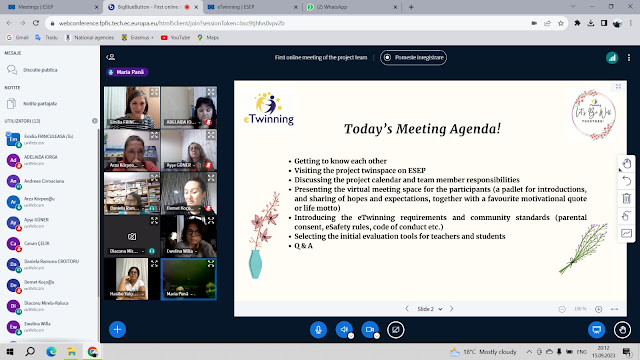Open Microsoft Edge from taskbar
This screenshot has height=360, width=640.
click(51, 352)
